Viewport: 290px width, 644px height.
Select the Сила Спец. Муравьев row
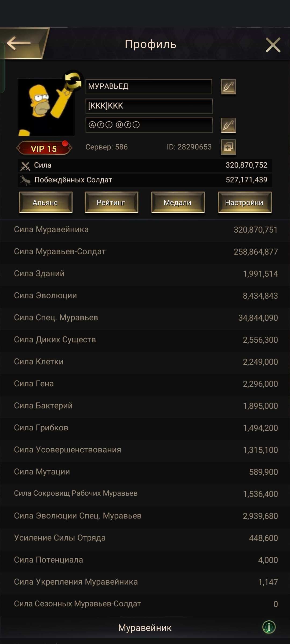[145, 318]
